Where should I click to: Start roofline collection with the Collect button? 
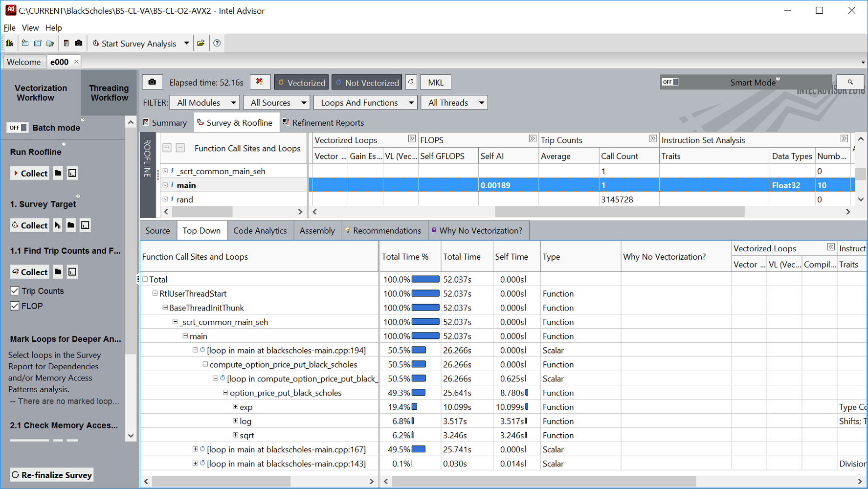click(x=30, y=173)
